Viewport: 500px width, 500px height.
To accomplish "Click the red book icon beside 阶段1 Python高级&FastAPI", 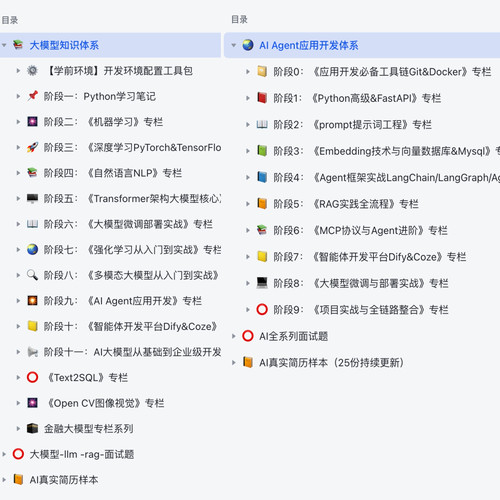I will coord(262,98).
